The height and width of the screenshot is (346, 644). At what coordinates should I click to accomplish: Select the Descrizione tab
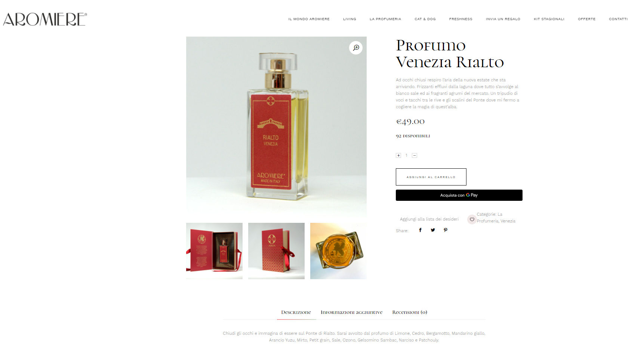coord(296,312)
